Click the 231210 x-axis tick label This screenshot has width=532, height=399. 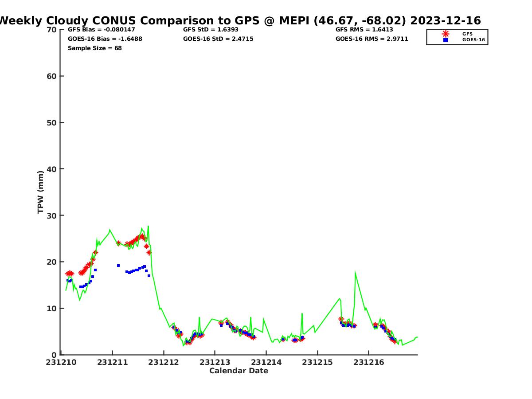[x=61, y=363]
